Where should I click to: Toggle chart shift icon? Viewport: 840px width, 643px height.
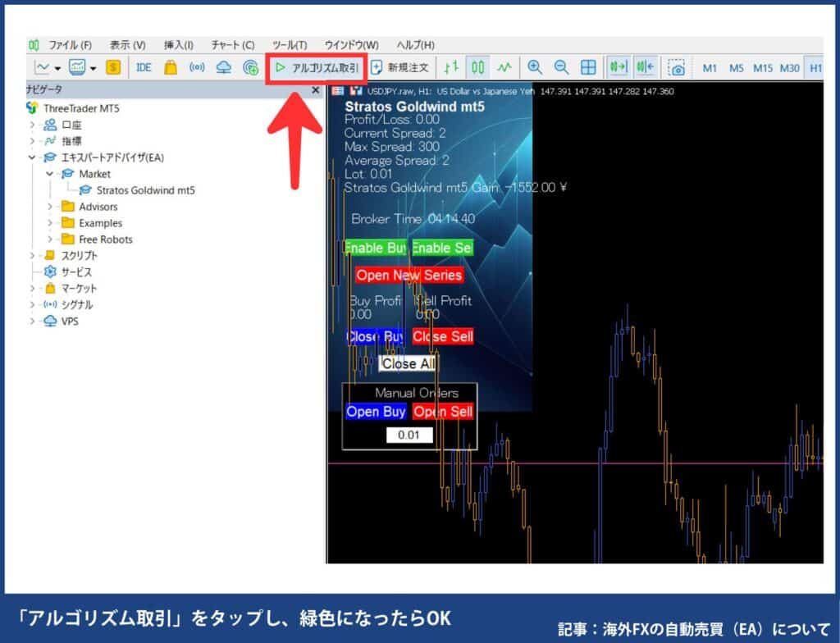(x=646, y=67)
